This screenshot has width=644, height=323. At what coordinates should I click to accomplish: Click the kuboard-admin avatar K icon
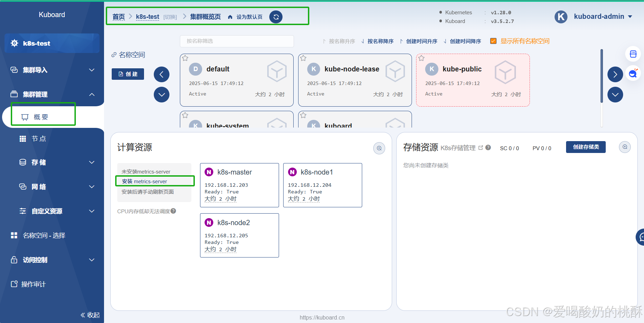point(561,17)
